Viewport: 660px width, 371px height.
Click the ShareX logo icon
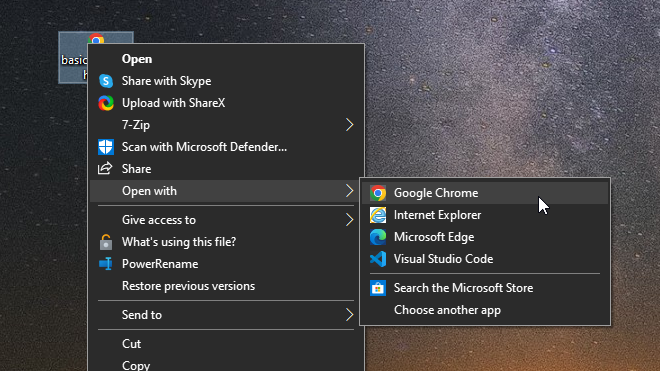(x=106, y=103)
